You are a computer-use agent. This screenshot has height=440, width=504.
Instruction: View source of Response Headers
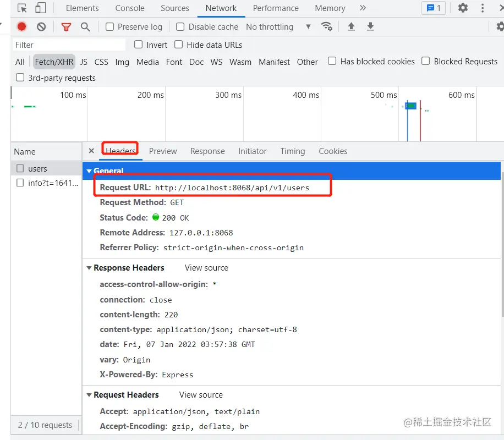click(206, 268)
